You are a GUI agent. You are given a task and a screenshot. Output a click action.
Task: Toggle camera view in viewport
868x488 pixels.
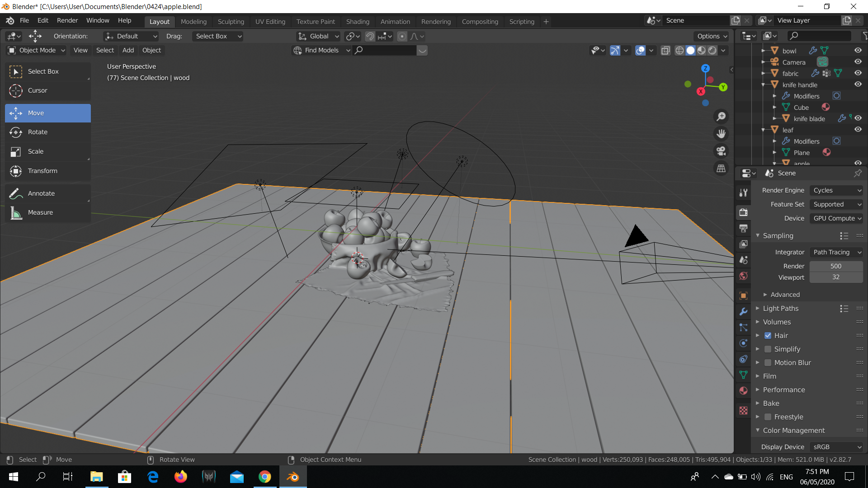click(x=721, y=151)
